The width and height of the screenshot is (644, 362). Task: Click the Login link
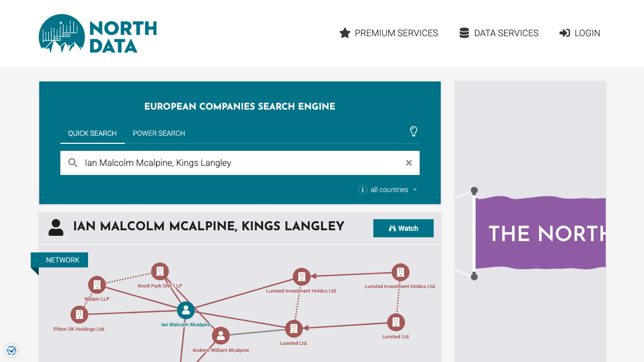580,33
